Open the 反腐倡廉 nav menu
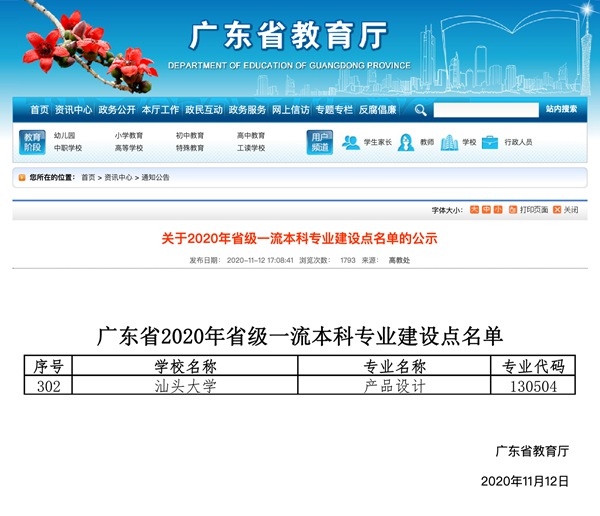Image resolution: width=600 pixels, height=516 pixels. (x=377, y=110)
